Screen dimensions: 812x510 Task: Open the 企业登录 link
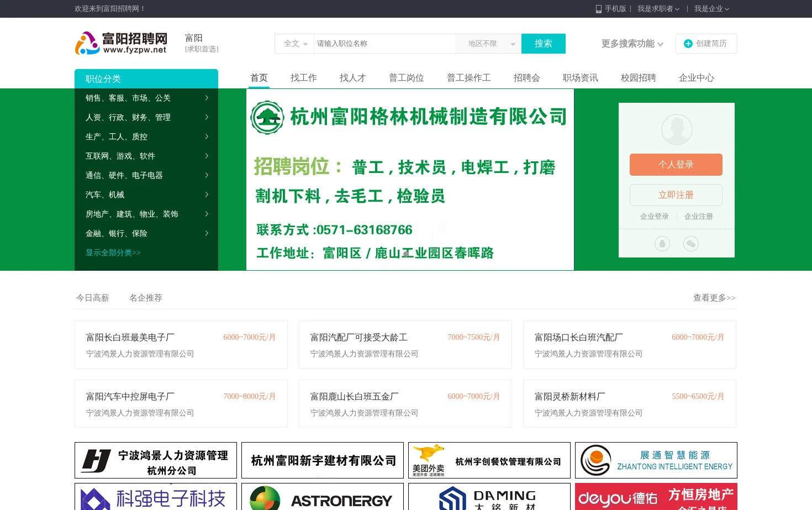point(655,217)
